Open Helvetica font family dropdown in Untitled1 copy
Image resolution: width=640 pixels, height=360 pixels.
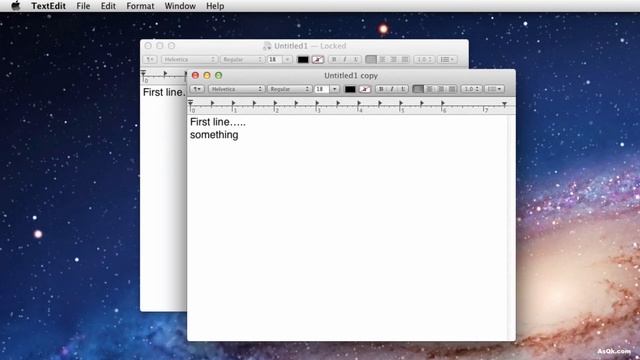coord(236,89)
